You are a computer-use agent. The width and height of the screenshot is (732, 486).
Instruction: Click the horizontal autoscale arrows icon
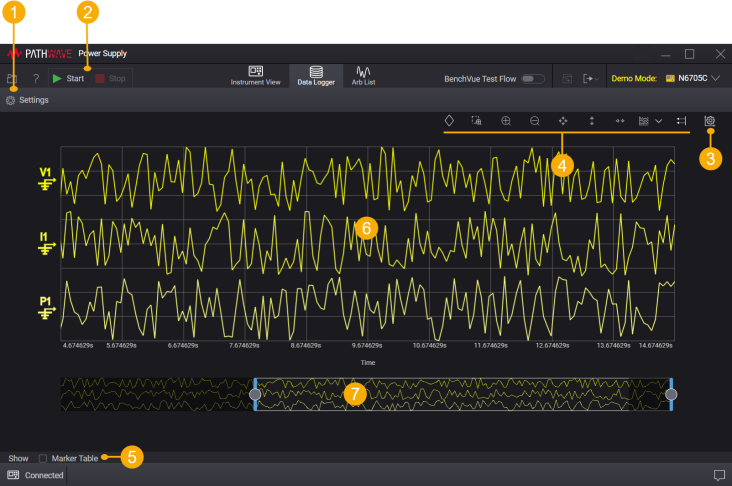click(620, 121)
